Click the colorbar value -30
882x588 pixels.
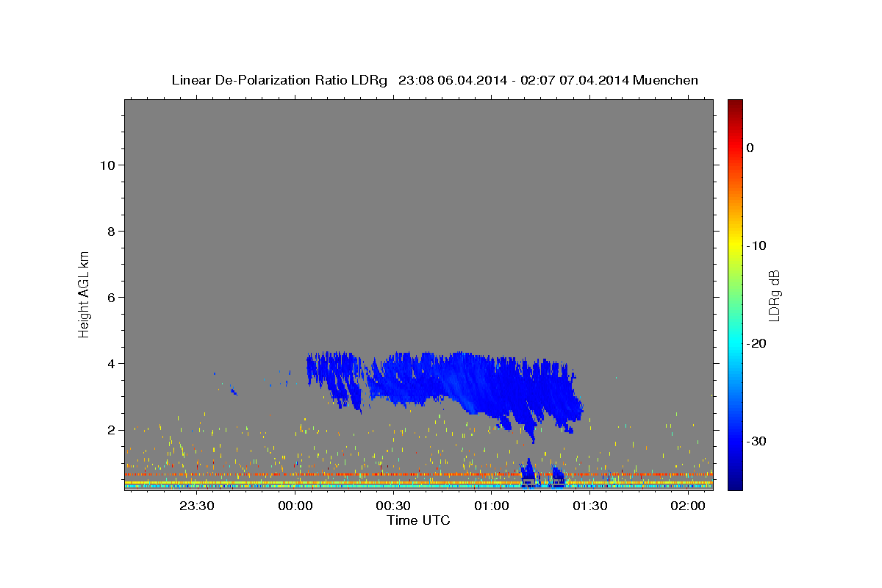758,441
